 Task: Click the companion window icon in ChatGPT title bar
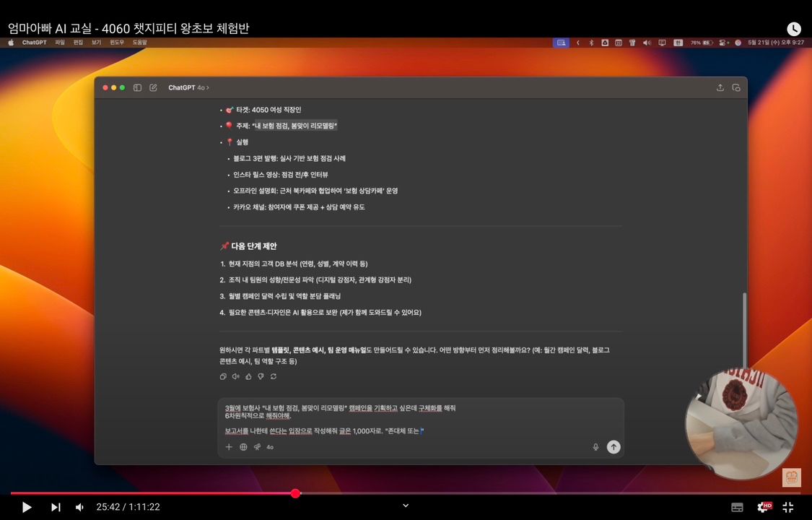click(736, 87)
